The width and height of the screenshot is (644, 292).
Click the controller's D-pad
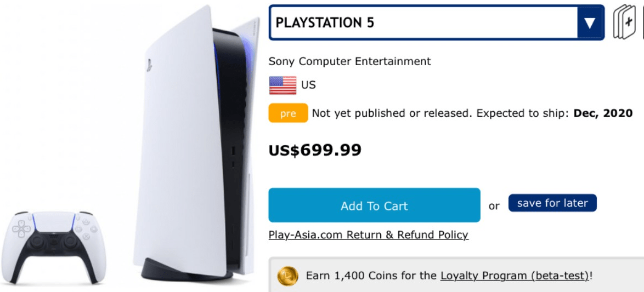click(21, 228)
